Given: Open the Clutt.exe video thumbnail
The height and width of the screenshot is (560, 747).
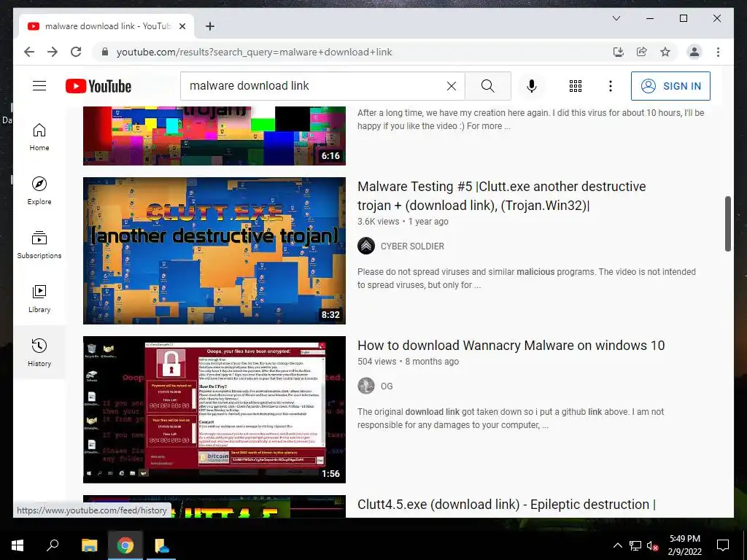Looking at the screenshot, I should tap(214, 251).
